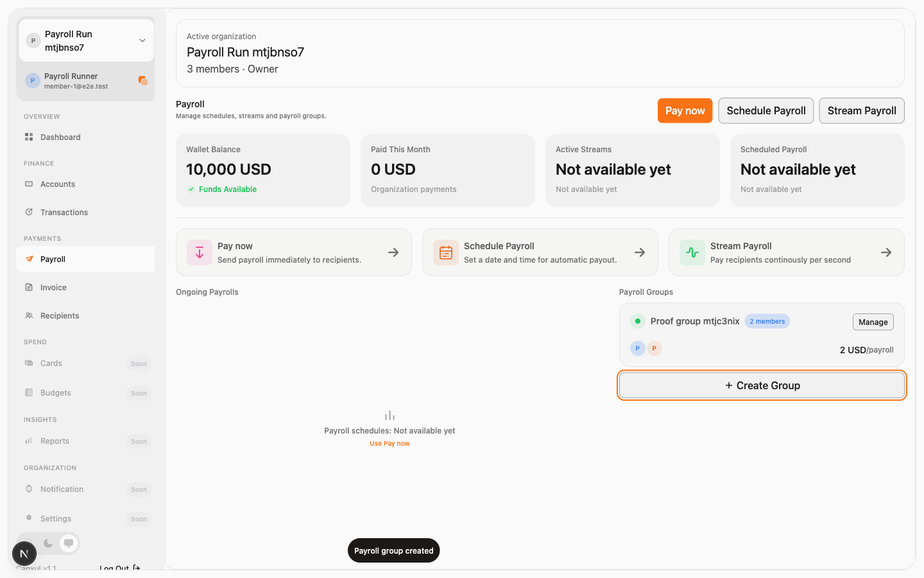This screenshot has height=578, width=924.
Task: Switch to dark mode moon toggle
Action: [48, 543]
